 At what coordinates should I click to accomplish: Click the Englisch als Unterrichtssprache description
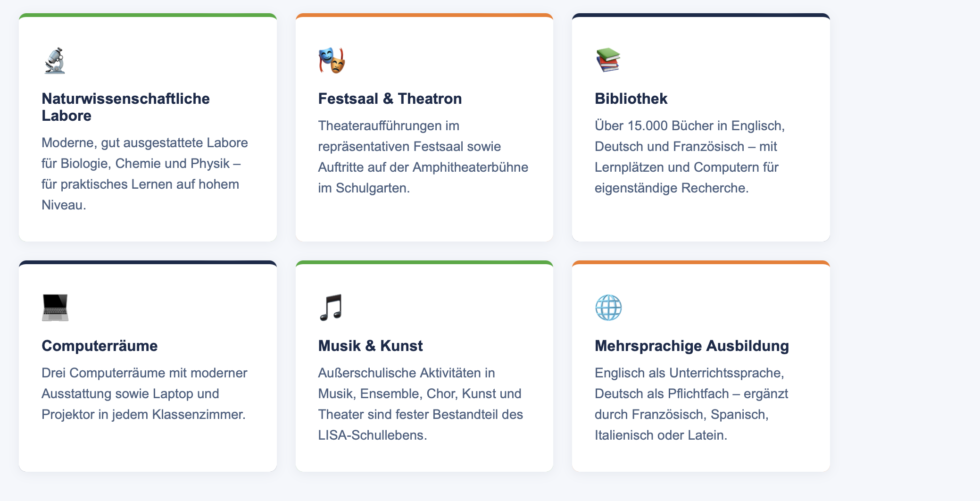(691, 404)
